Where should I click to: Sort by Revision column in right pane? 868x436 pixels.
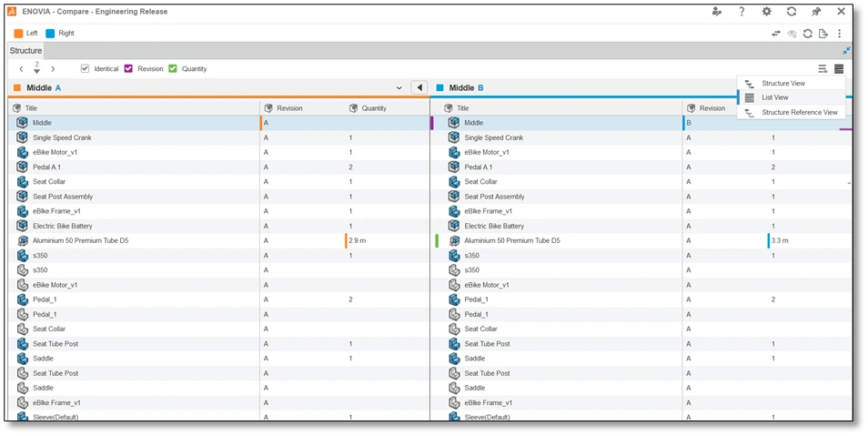pyautogui.click(x=712, y=108)
